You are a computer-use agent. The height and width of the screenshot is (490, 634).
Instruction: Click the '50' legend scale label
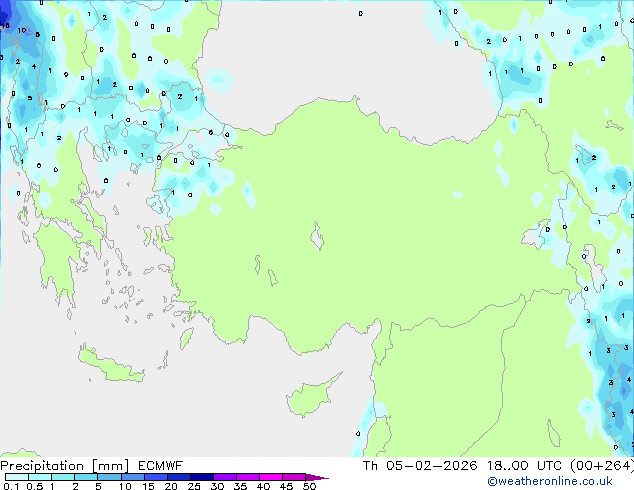pos(309,486)
